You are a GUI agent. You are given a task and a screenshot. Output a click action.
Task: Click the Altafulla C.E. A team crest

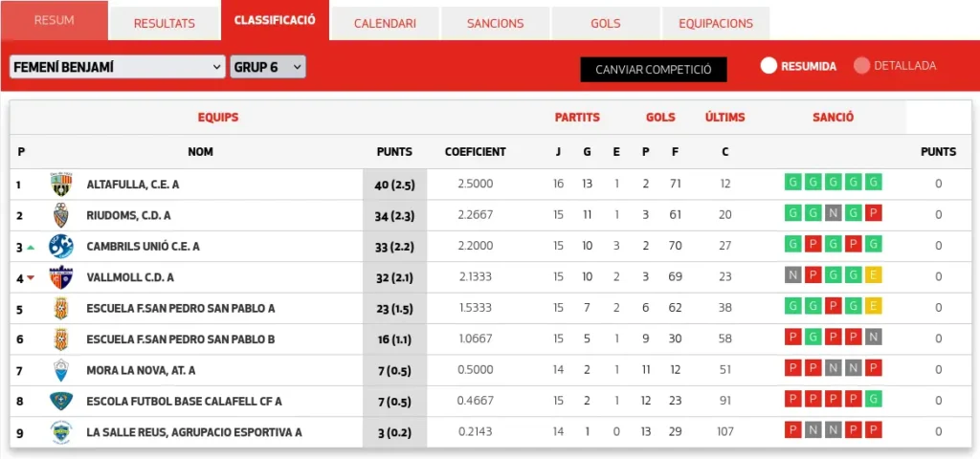pyautogui.click(x=61, y=185)
